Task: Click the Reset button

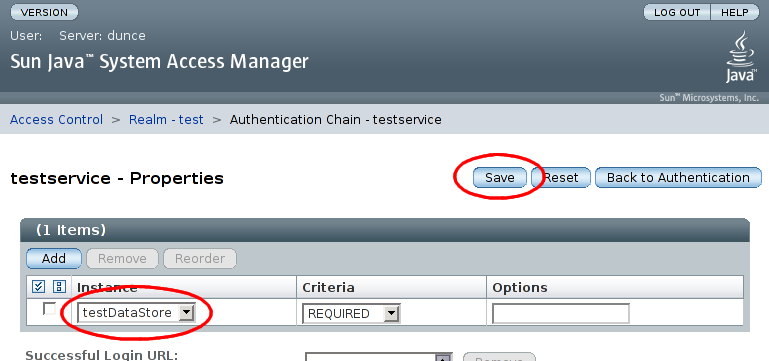Action: click(x=561, y=178)
